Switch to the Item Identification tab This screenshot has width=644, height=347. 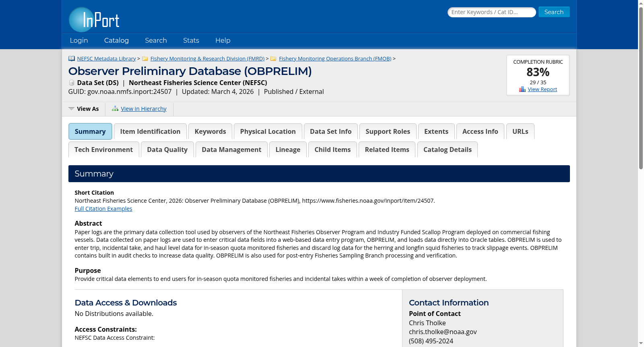pos(150,131)
